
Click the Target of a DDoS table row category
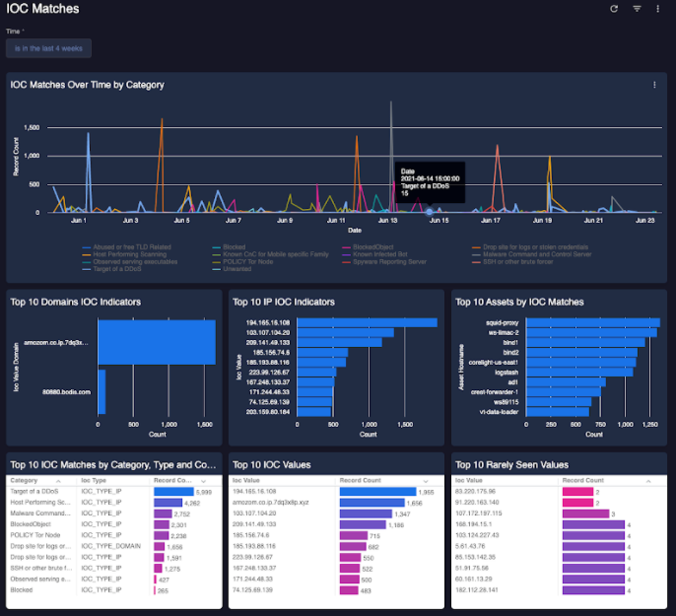34,492
